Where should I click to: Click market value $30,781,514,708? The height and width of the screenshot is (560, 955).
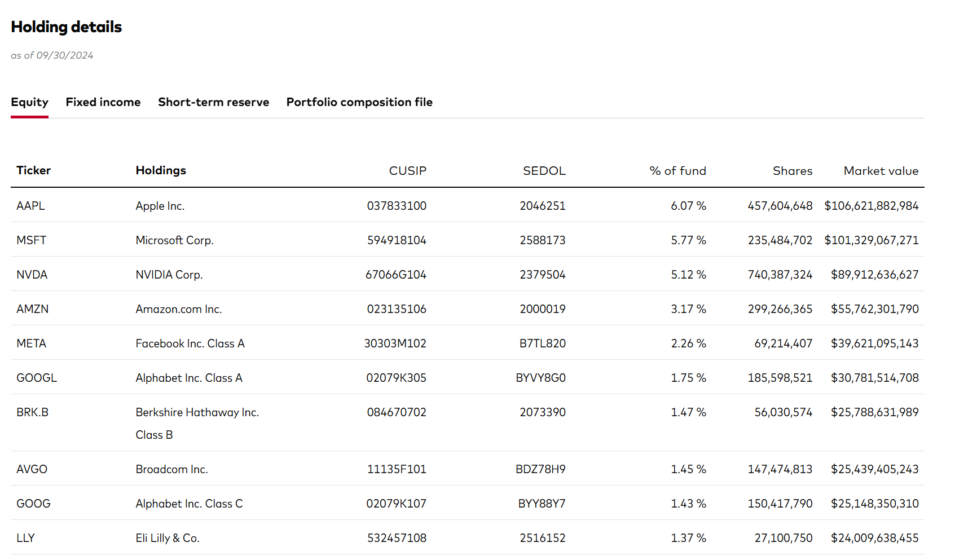(875, 378)
